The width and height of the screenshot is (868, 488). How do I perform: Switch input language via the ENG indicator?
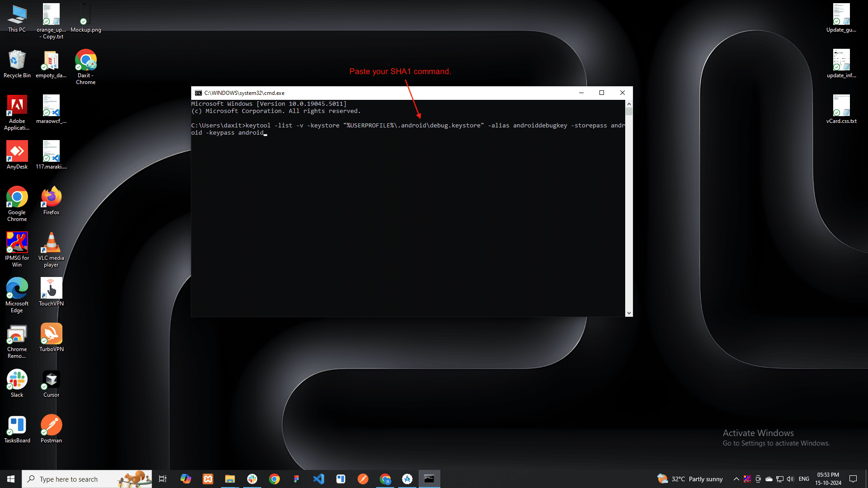804,479
